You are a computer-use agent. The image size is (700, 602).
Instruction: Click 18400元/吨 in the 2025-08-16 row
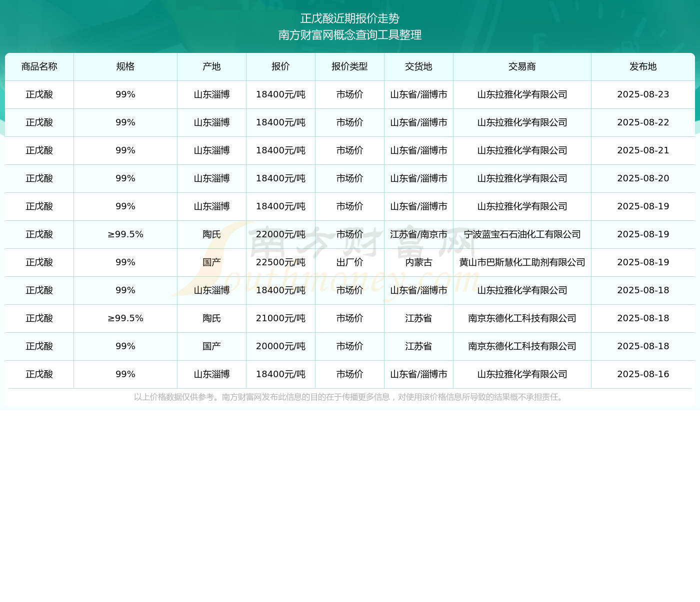pos(281,374)
